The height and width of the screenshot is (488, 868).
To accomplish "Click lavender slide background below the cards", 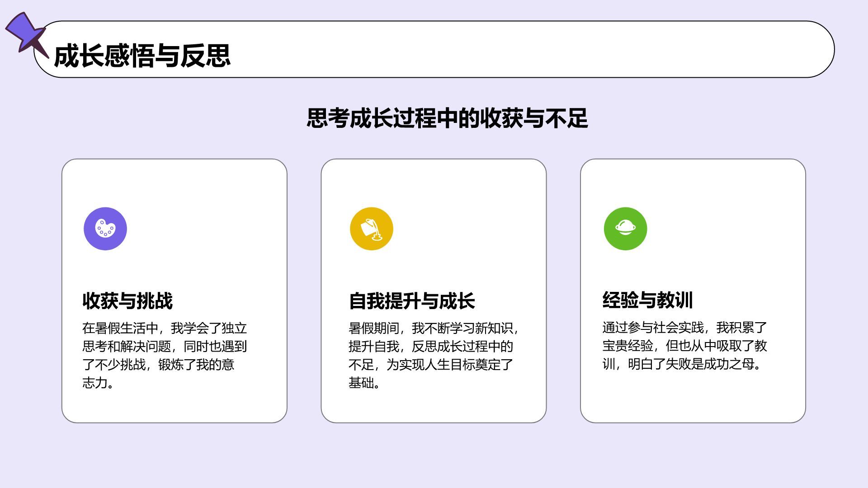I will (x=434, y=456).
